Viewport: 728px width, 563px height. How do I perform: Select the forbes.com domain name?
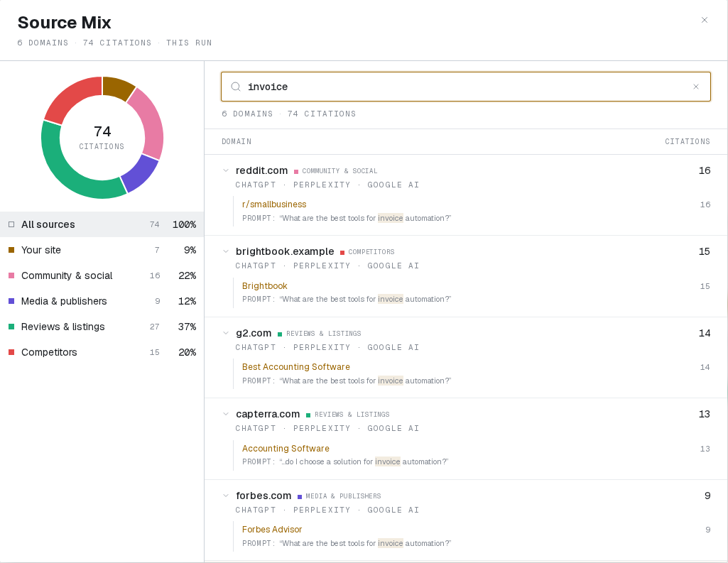(x=264, y=496)
